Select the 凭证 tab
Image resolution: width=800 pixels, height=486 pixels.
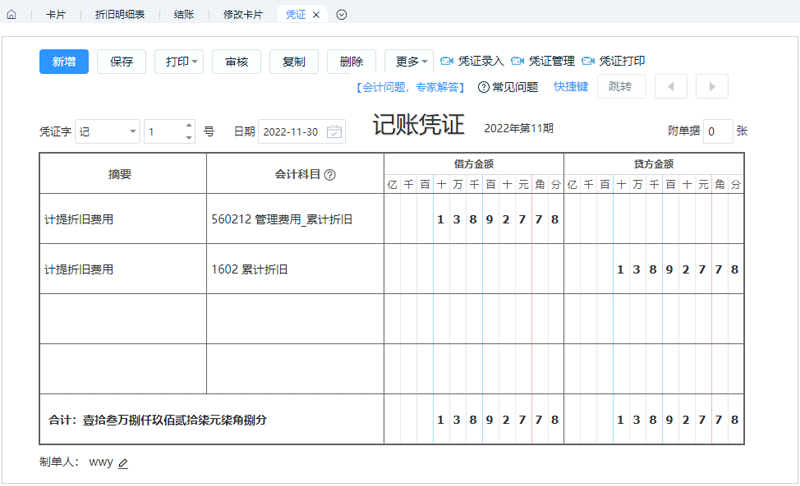tap(295, 15)
